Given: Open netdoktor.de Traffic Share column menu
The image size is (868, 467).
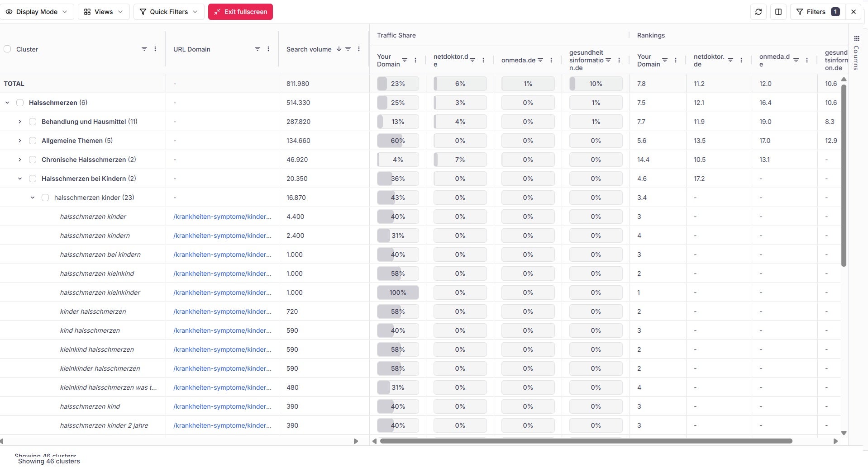Looking at the screenshot, I should pyautogui.click(x=483, y=60).
